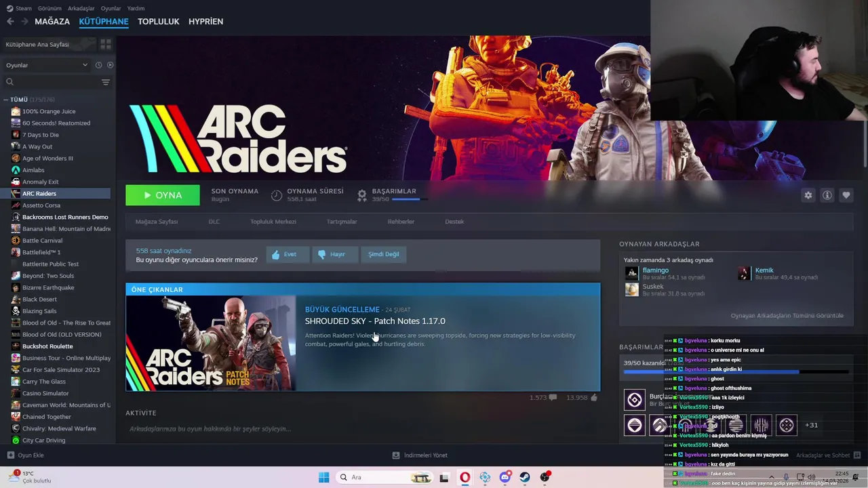Click Oyun Ekle at bottom left
The image size is (868, 488).
click(x=26, y=455)
